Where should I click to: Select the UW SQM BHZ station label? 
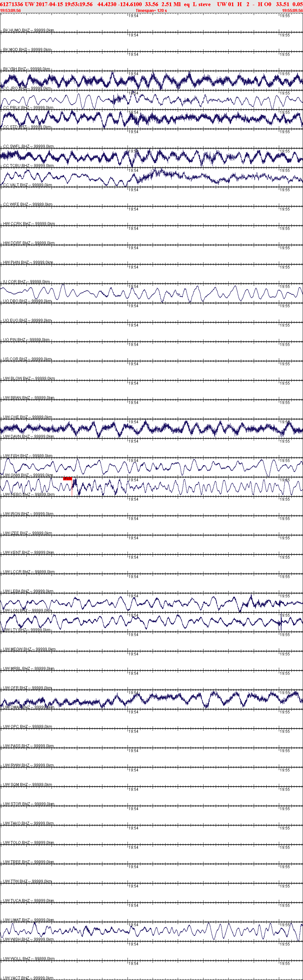[28, 785]
